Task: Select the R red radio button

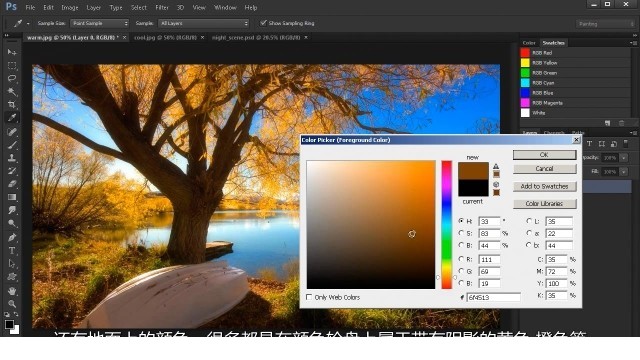Action: tap(461, 259)
